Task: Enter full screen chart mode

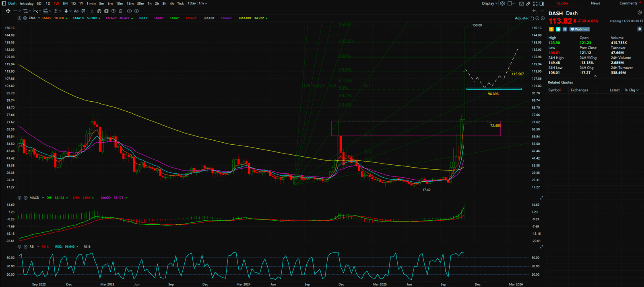Action: (x=535, y=3)
